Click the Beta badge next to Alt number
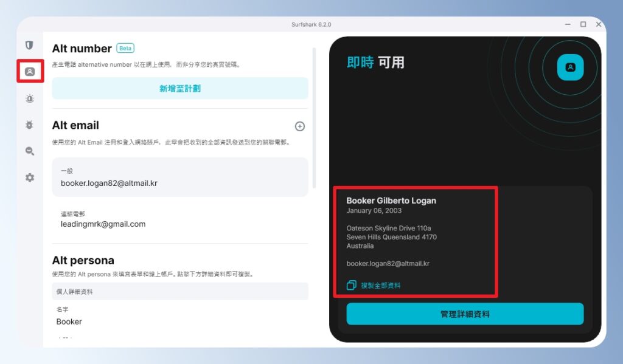 click(x=125, y=48)
